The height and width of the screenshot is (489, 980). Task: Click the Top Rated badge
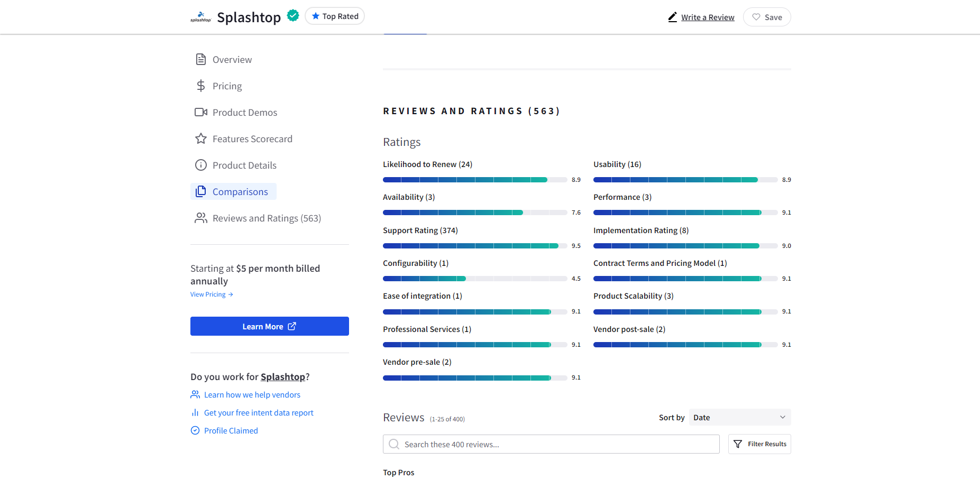click(x=335, y=16)
